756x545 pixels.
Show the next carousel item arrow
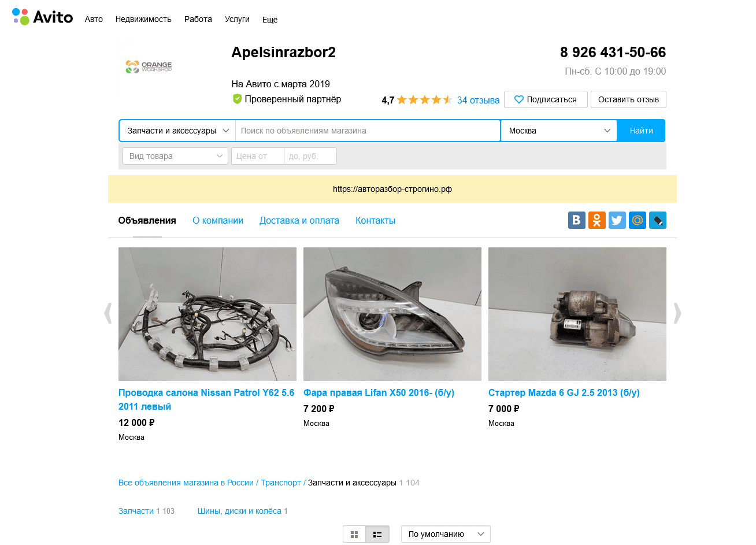(x=677, y=313)
